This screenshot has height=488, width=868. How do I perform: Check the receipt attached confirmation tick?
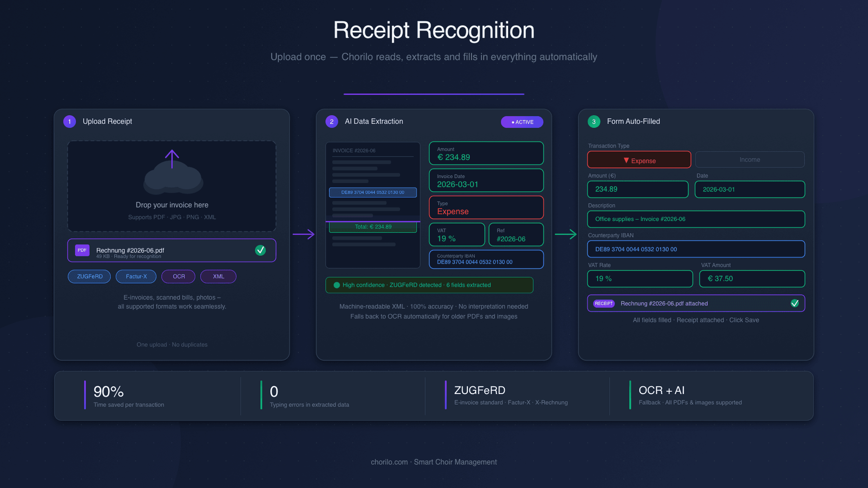click(x=794, y=304)
